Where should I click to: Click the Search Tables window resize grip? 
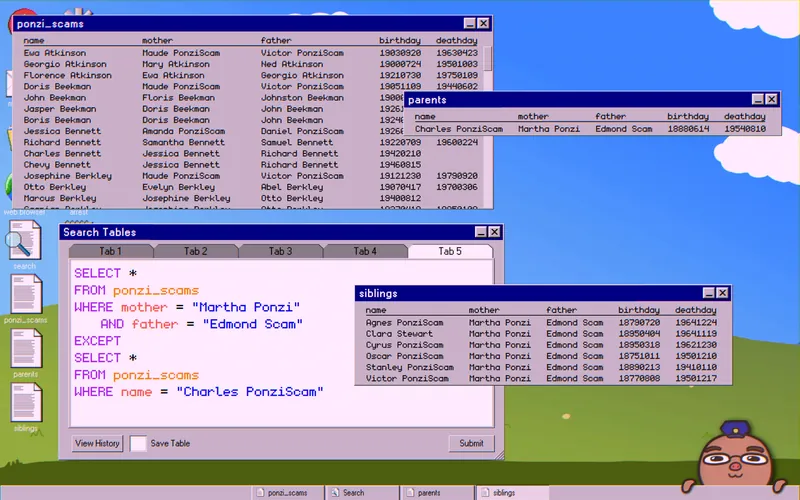[x=498, y=455]
